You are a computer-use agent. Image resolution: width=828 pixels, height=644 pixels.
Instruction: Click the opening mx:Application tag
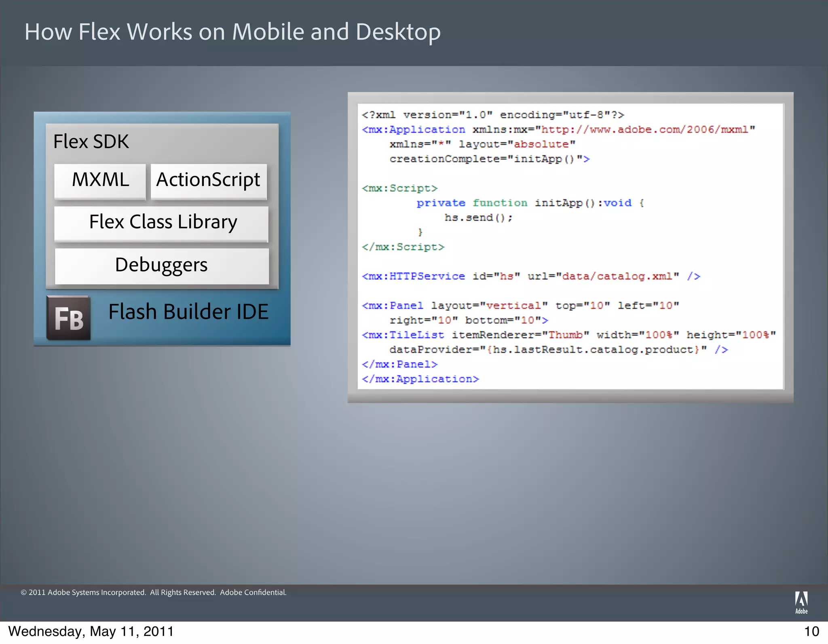click(414, 129)
